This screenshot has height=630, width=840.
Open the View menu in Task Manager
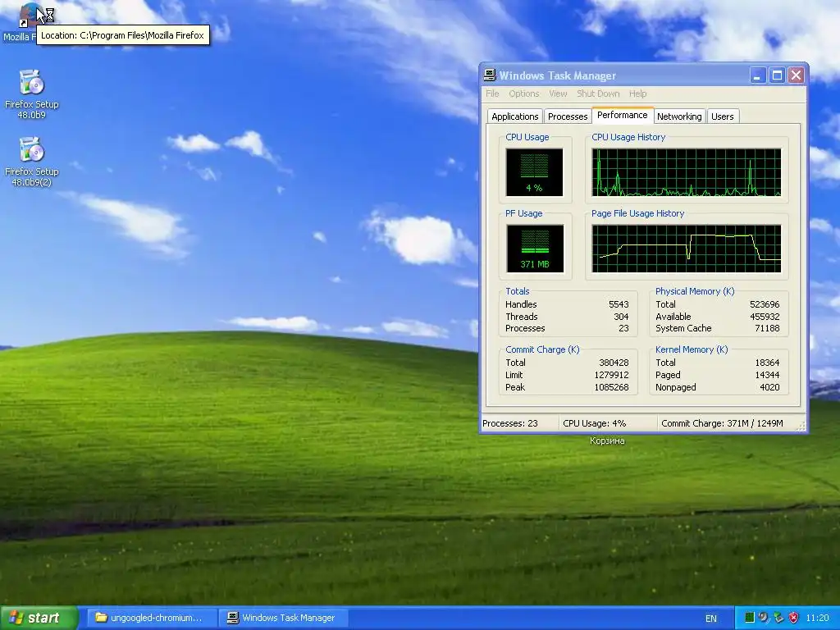tap(558, 94)
